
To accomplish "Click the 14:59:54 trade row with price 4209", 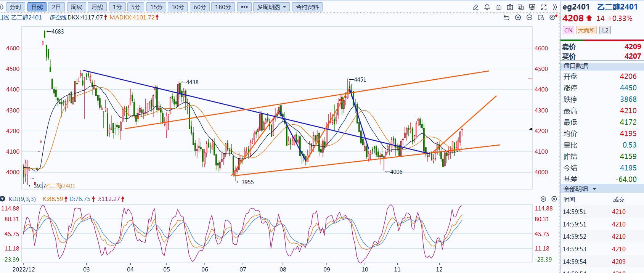I will click(602, 262).
